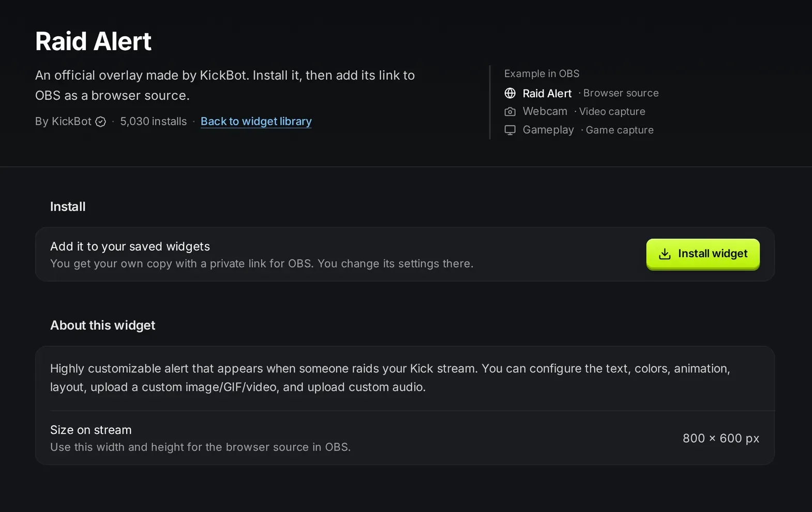Click the "Game capture" label

click(x=620, y=130)
